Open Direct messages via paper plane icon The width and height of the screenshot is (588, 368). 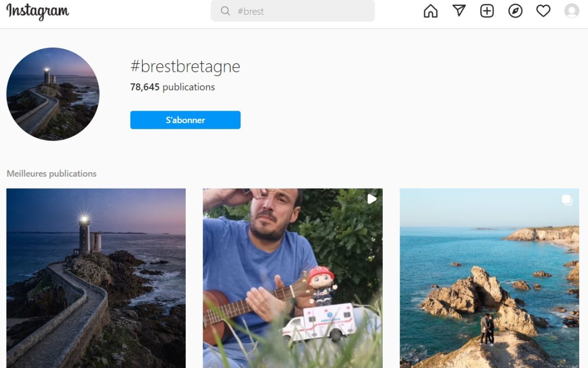tap(458, 10)
